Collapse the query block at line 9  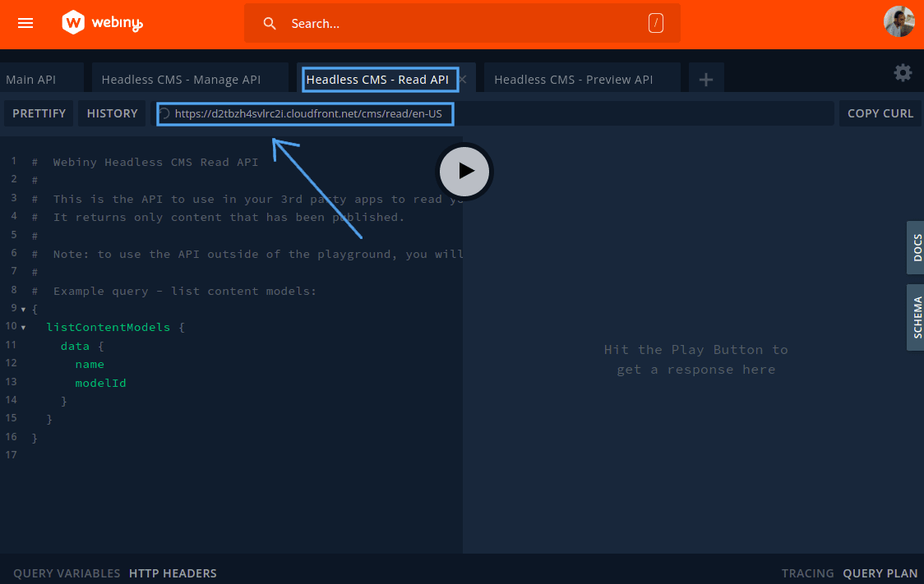pyautogui.click(x=22, y=309)
